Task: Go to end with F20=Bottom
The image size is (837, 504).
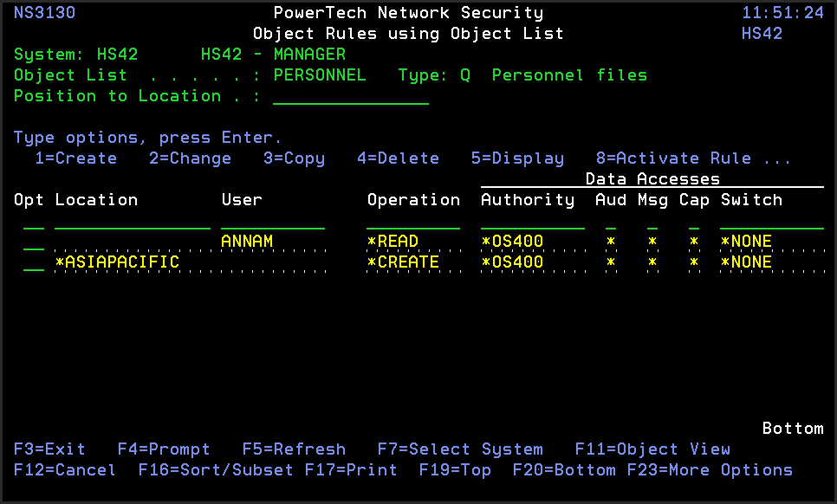Action: tap(564, 470)
